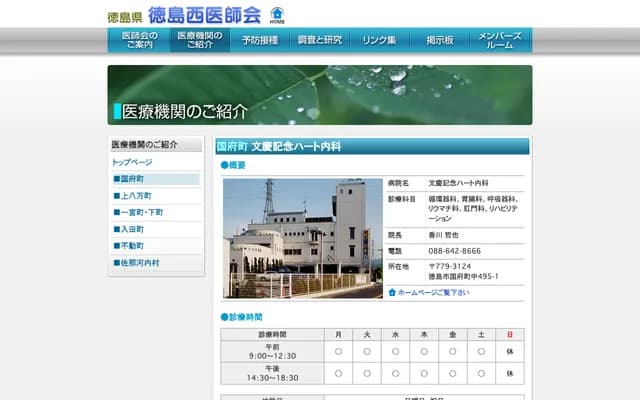Select 上八万町 in the sidebar
The height and width of the screenshot is (400, 640).
click(136, 196)
